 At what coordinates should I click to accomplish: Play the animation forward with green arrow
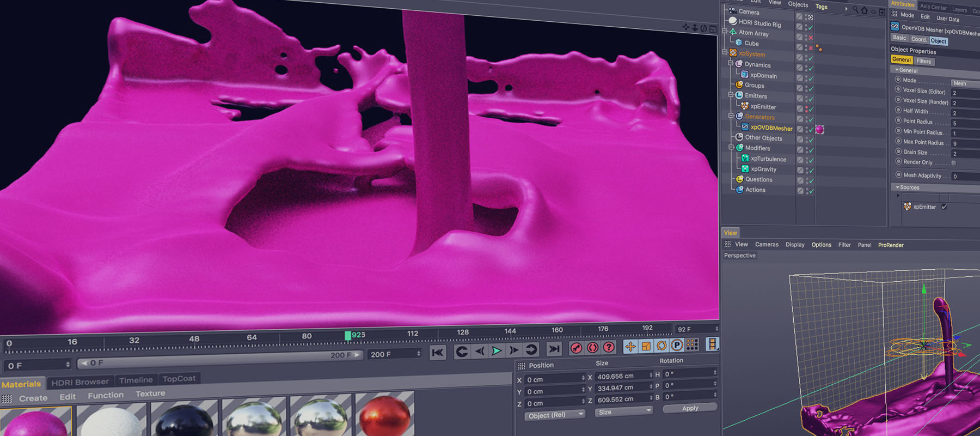click(x=497, y=350)
